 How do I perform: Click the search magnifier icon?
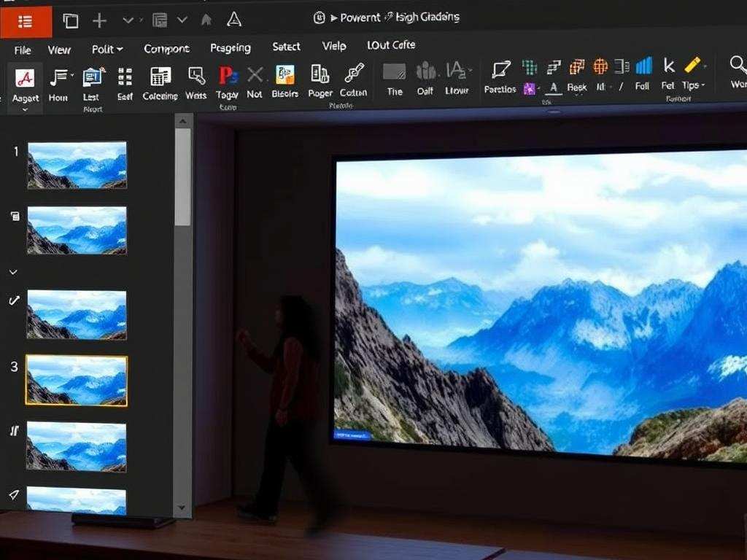(x=738, y=64)
